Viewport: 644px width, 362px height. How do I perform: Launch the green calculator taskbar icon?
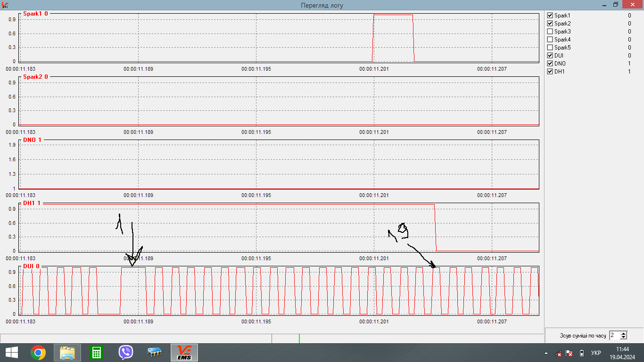[x=97, y=353]
